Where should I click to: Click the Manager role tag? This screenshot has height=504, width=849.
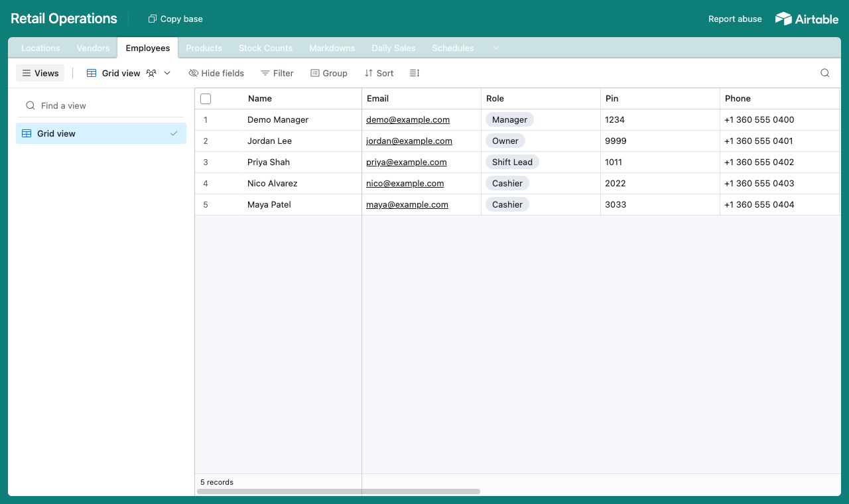tap(509, 120)
